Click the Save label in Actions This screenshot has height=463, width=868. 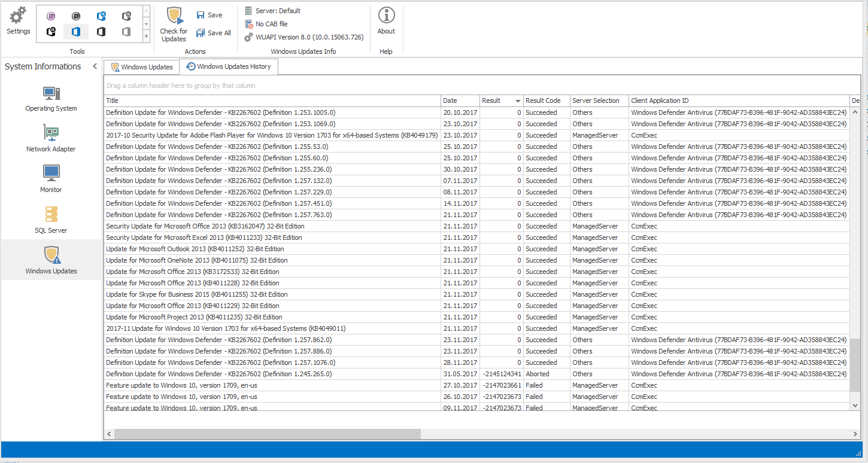point(215,15)
